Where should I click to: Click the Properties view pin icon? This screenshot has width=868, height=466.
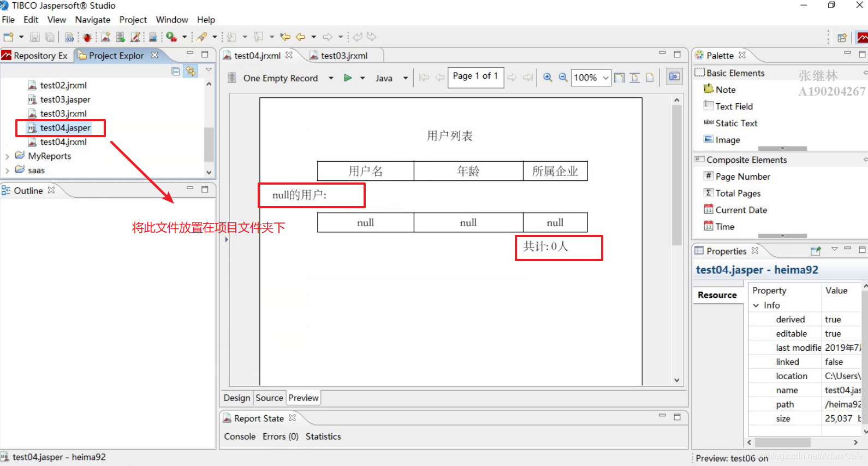point(816,251)
